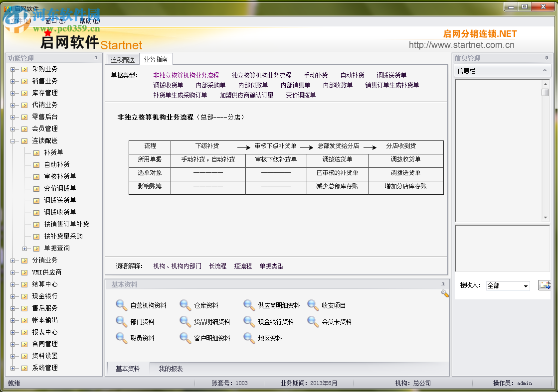The image size is (558, 392).
Task: Click the 独立核算机构业务流程 link
Action: click(x=261, y=76)
